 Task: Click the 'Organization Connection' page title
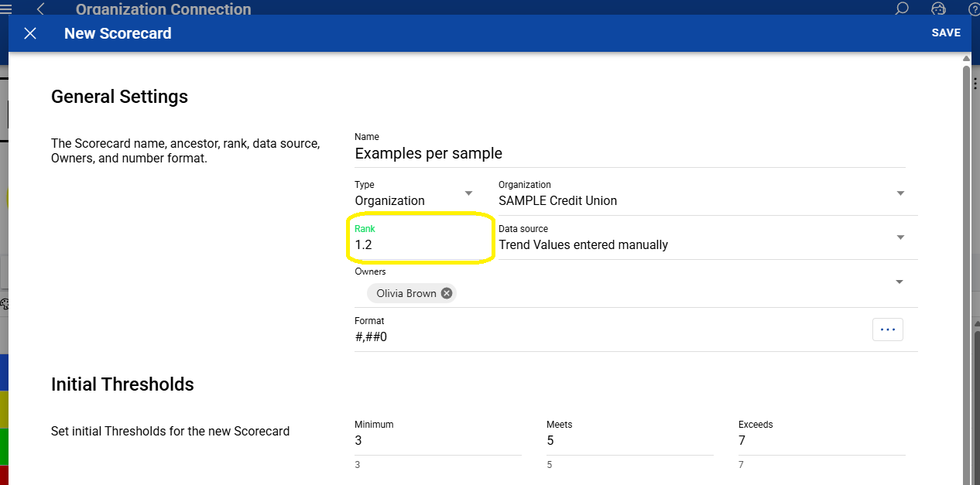click(163, 9)
